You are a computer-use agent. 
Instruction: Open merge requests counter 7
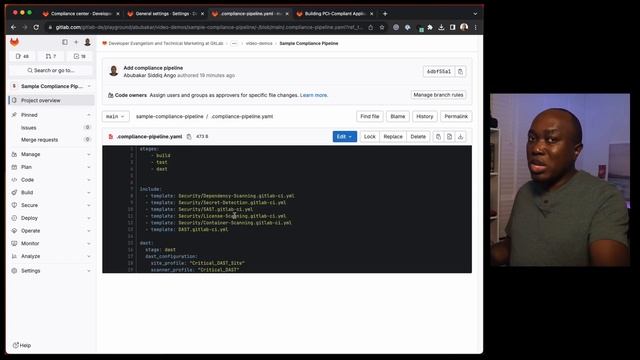[51, 56]
